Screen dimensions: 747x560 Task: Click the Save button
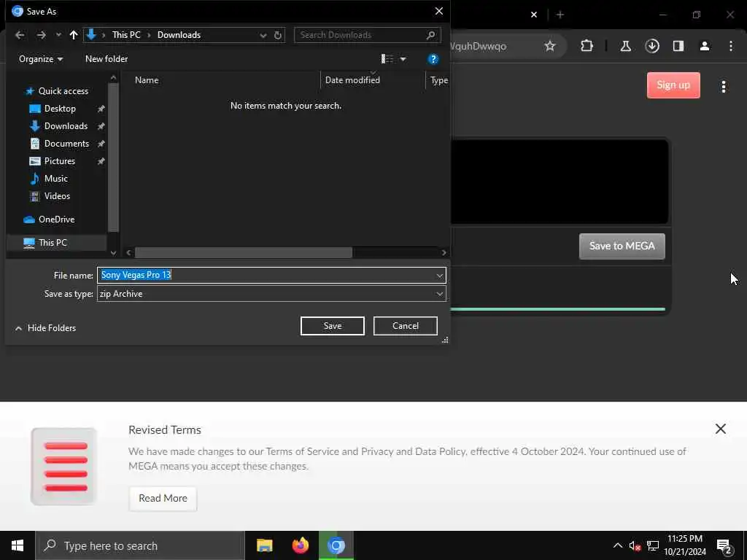tap(333, 326)
